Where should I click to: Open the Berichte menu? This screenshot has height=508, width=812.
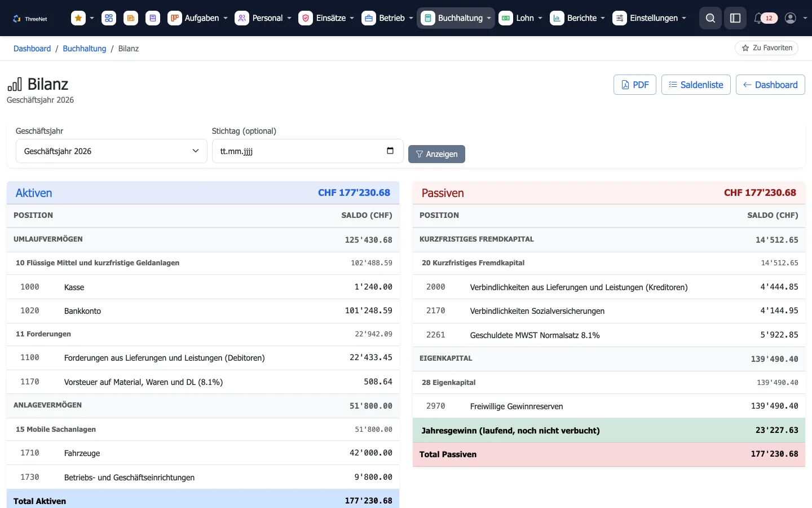point(577,18)
